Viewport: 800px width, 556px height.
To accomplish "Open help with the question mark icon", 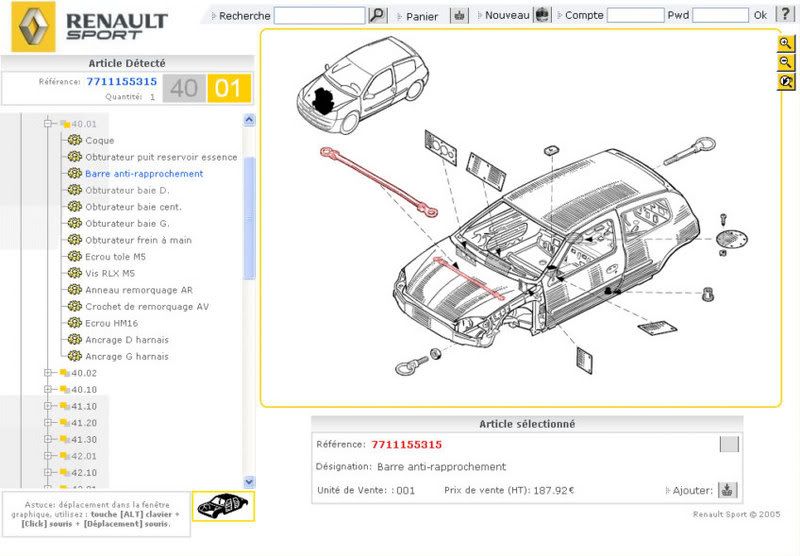I will point(785,14).
